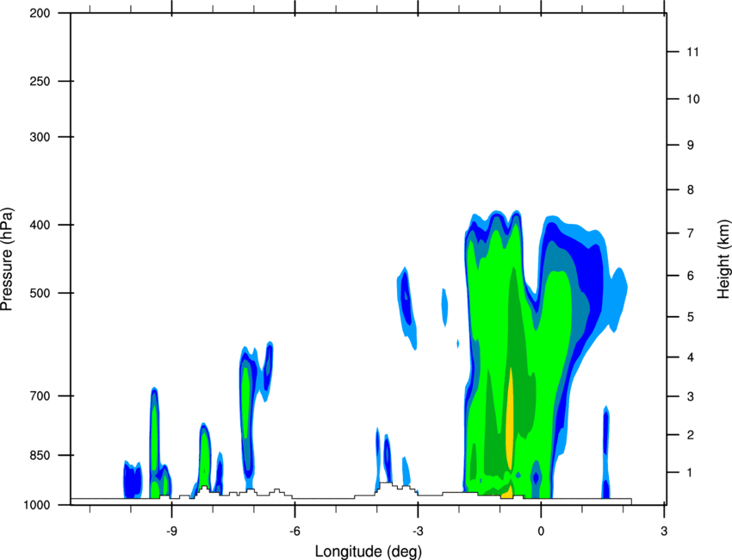The height and width of the screenshot is (560, 732).
Task: Click the -6 longitude tick label
Action: [x=295, y=531]
